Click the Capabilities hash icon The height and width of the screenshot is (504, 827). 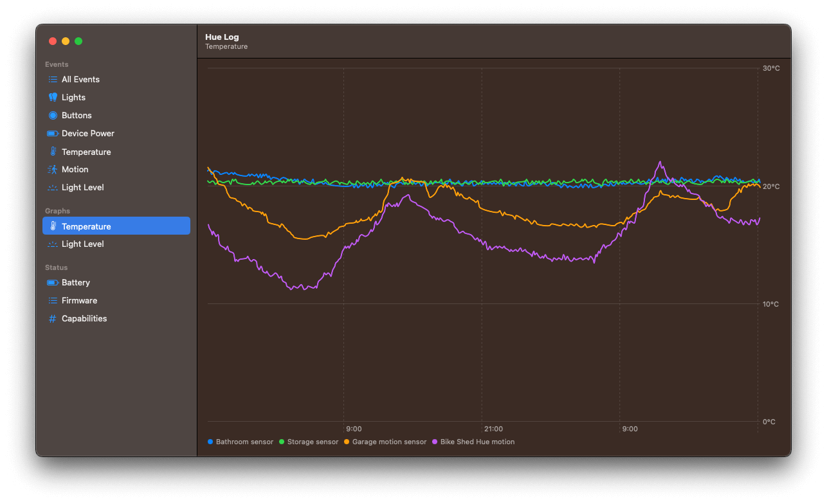tap(51, 318)
